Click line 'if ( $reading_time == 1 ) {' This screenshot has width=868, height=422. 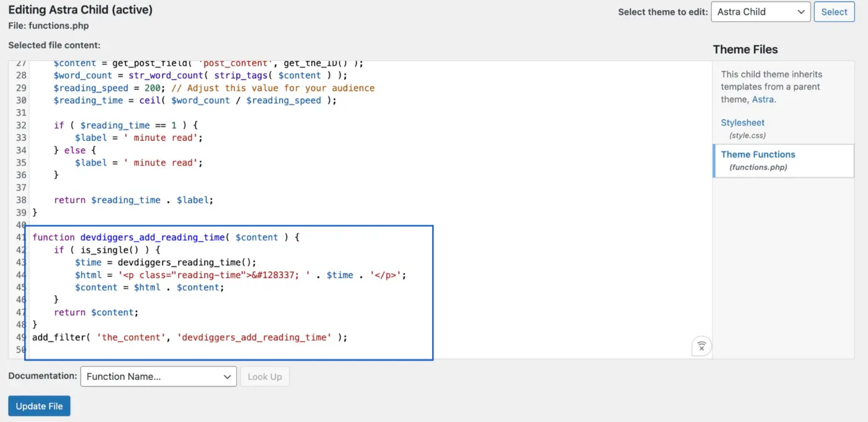[x=126, y=125]
